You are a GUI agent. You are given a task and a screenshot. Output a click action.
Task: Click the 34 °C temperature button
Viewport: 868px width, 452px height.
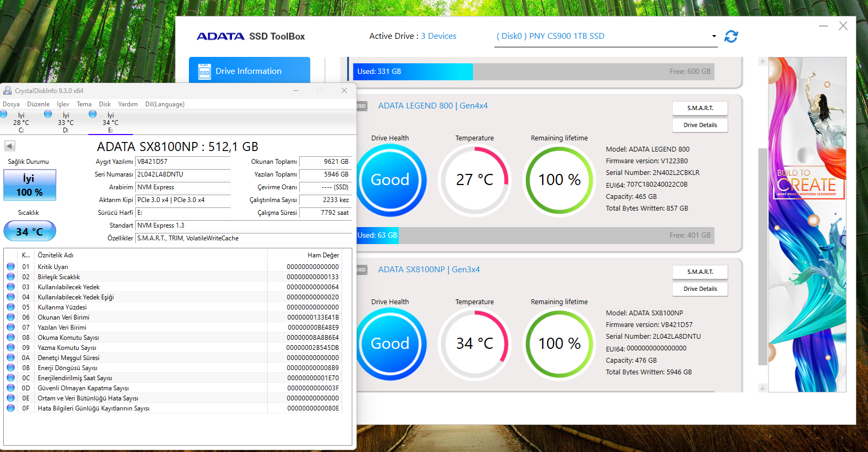click(x=30, y=231)
